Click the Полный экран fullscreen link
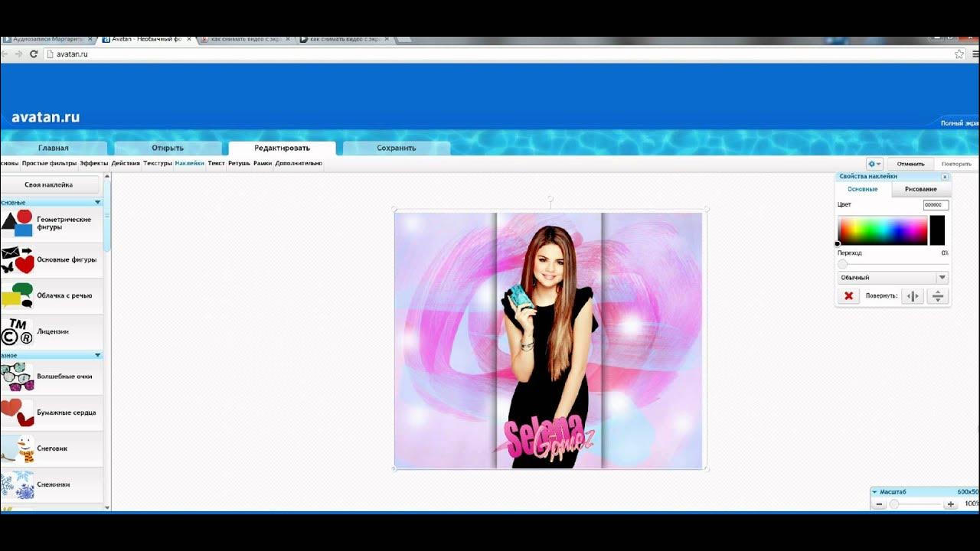 pyautogui.click(x=959, y=122)
